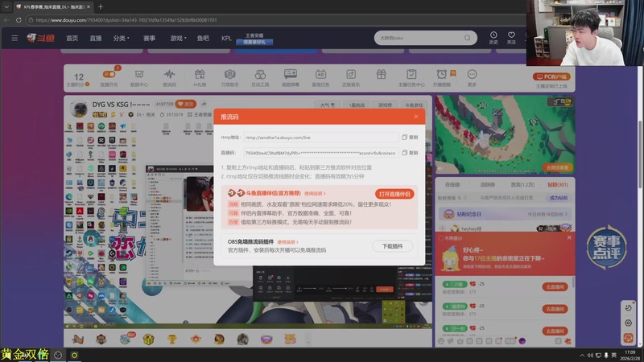
Task: Toggle the 直播开关 live switch
Action: 109,78
